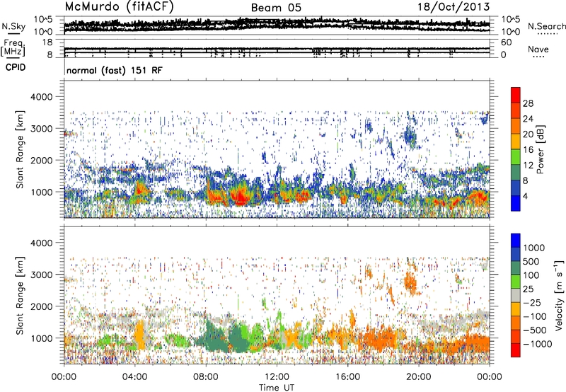
Task: Click the '3000' tick on velocity panel axis
Action: [42, 275]
